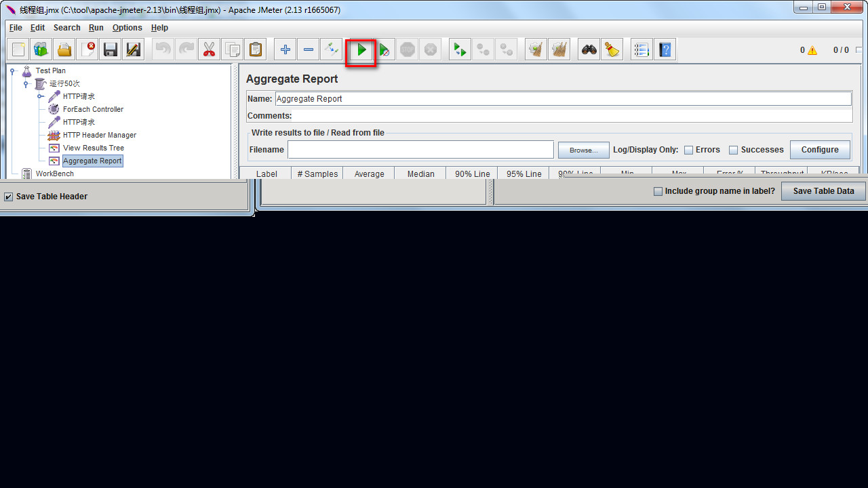
Task: Open Help with the question mark icon
Action: (665, 49)
